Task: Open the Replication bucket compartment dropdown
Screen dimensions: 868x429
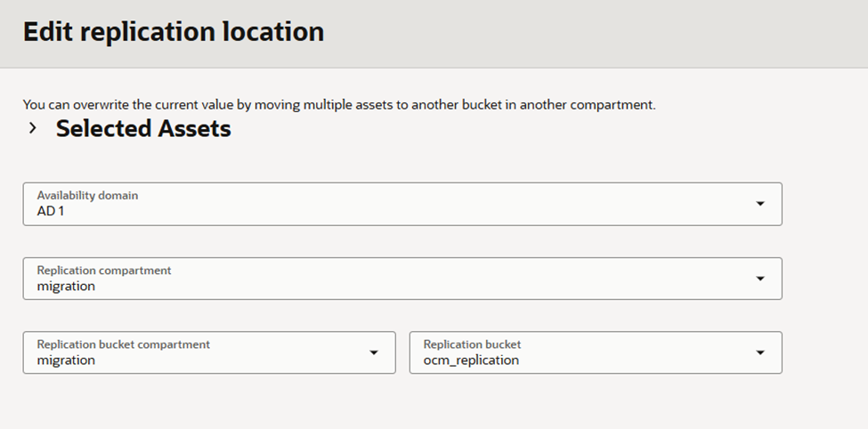Action: point(208,352)
